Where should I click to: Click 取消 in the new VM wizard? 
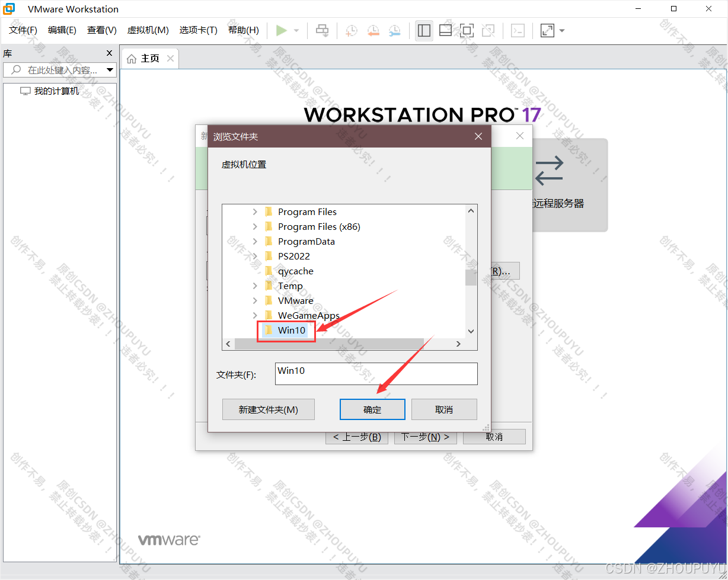click(494, 437)
